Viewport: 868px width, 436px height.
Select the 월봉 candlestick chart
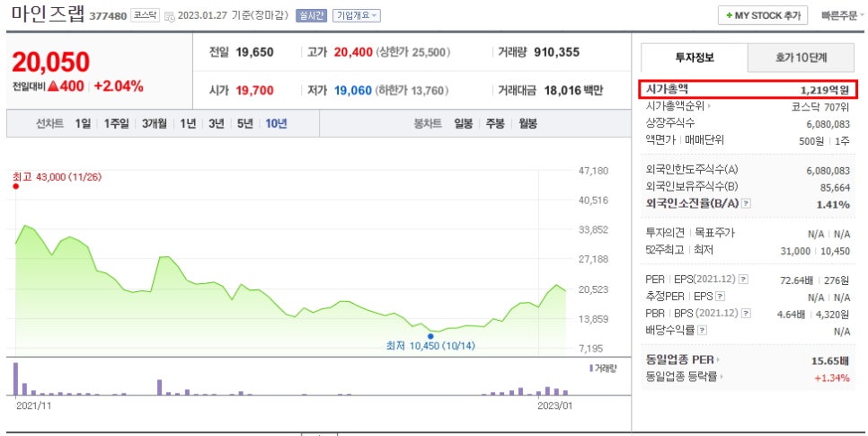(527, 123)
